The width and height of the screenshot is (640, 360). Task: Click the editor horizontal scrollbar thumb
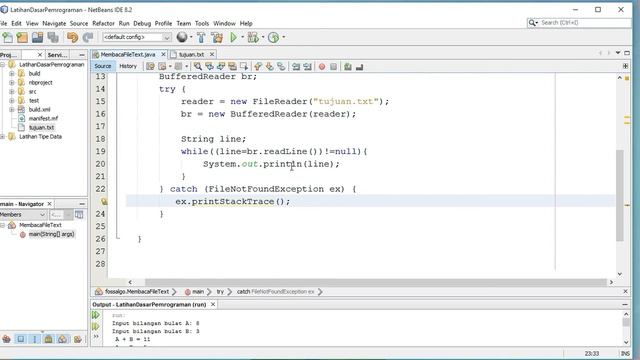pyautogui.click(x=376, y=282)
